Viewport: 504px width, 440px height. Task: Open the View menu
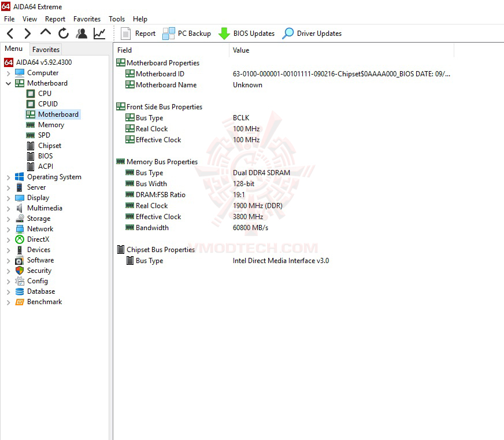(x=29, y=19)
